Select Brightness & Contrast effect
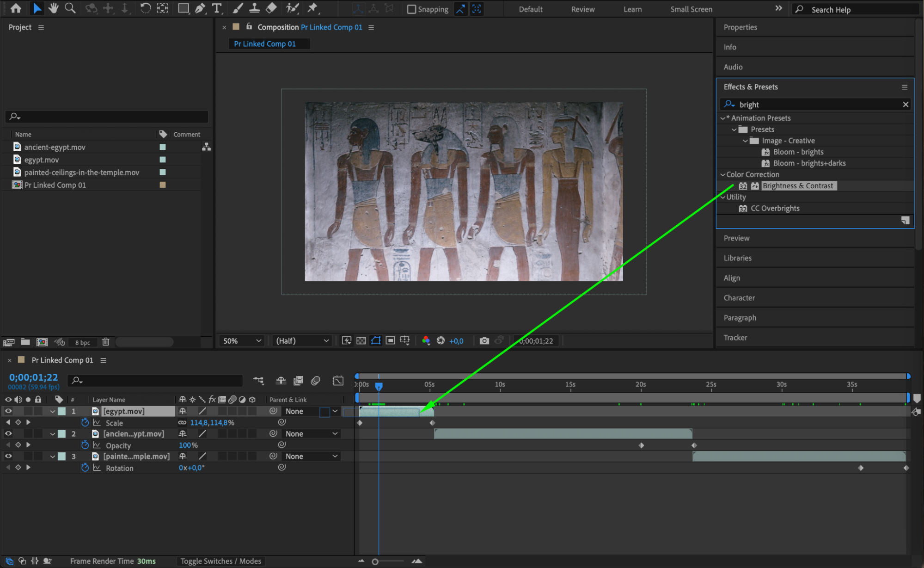Screen dimensions: 924x568 point(797,186)
